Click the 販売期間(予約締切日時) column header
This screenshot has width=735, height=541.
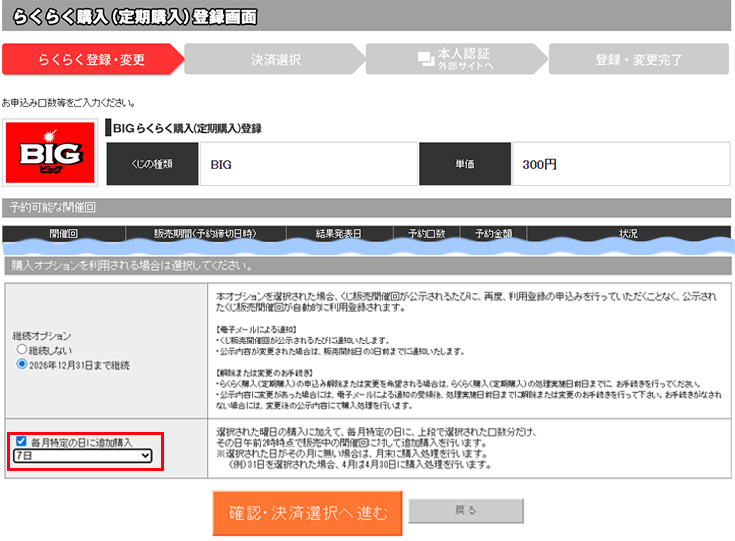(205, 233)
